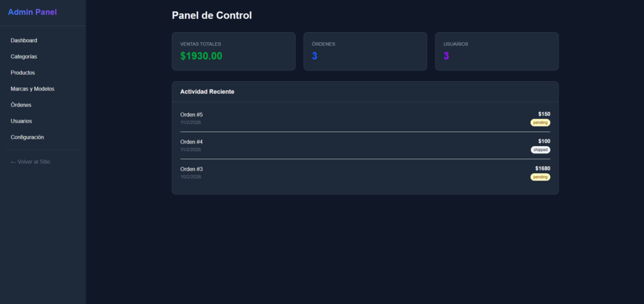
Task: Click the Actividad Reciente header
Action: click(208, 92)
